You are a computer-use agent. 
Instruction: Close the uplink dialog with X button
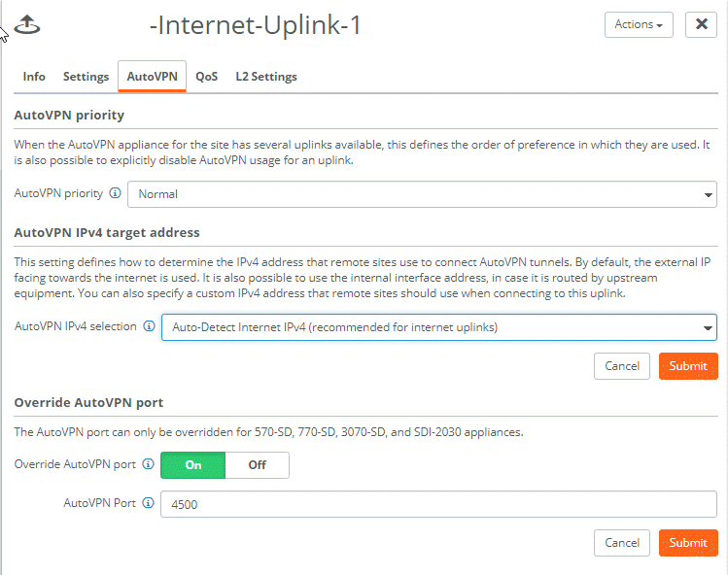(x=702, y=24)
